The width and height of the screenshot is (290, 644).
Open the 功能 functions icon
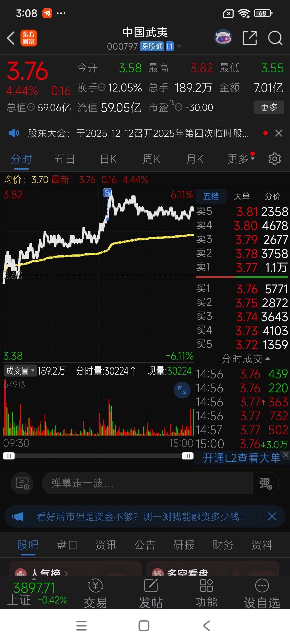tap(206, 593)
